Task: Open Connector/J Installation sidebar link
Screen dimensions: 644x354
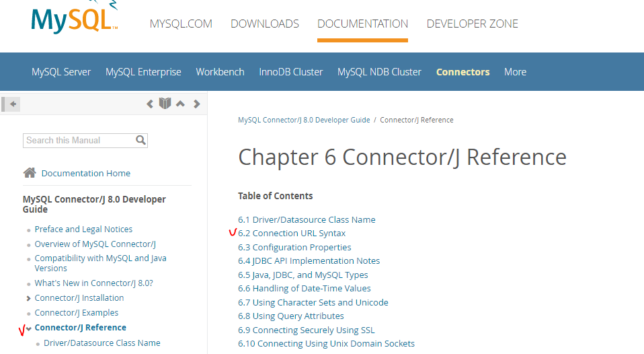Action: (x=79, y=297)
